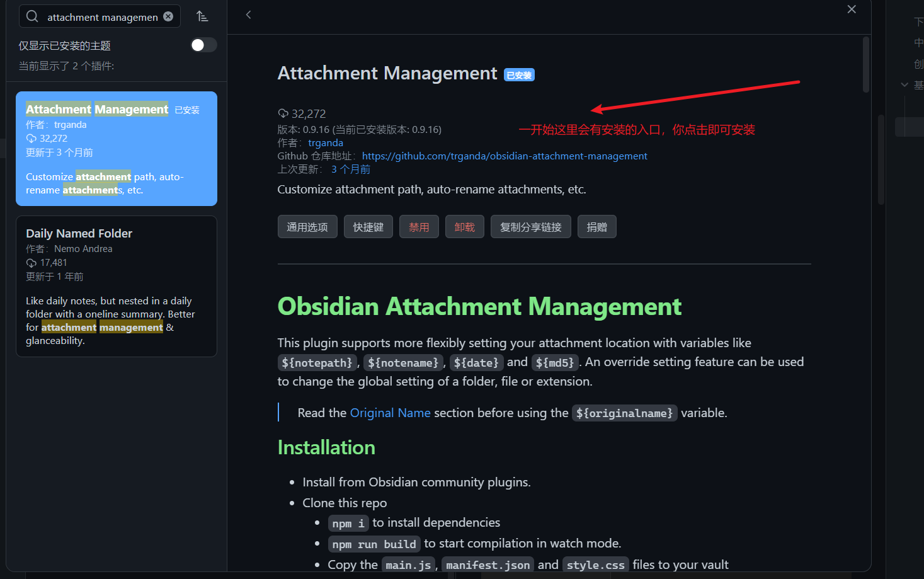Screen dimensions: 924x579
Task: Open the trganda author link
Action: [325, 143]
